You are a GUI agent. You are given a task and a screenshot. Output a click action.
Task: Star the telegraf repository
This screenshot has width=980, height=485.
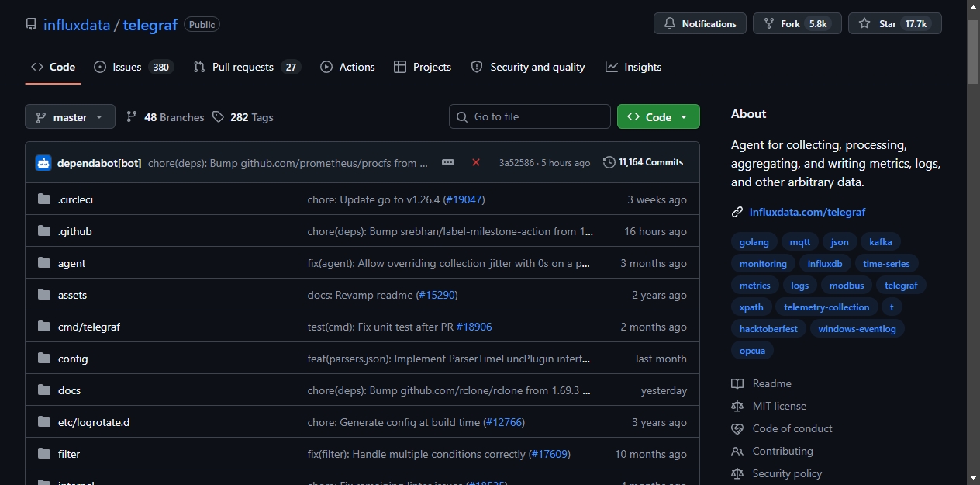coord(895,23)
